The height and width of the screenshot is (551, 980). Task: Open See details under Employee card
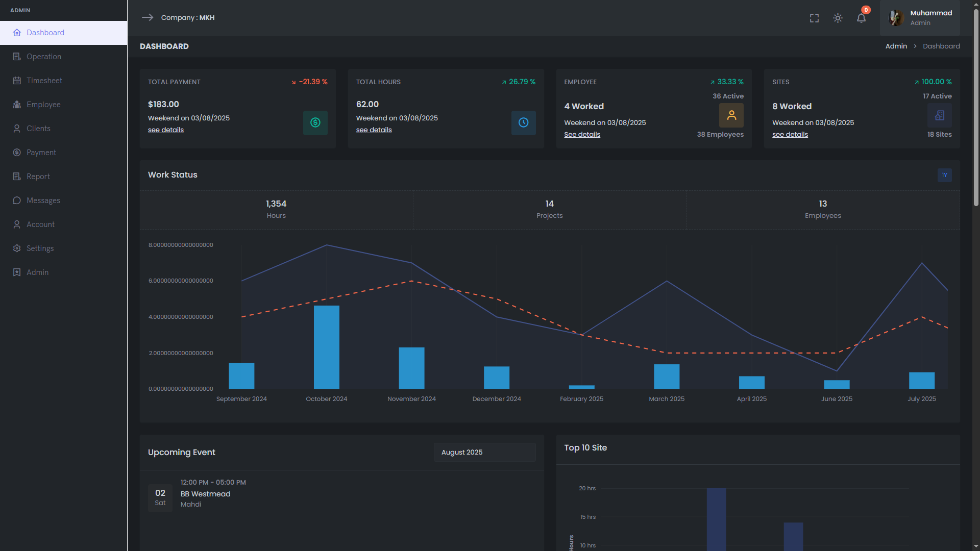[582, 135]
